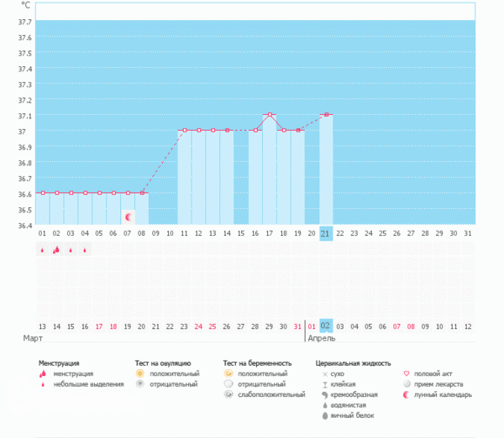Screen dimensions: 504x438
Task: Click the 'прием лекарств' pill icon
Action: click(407, 383)
